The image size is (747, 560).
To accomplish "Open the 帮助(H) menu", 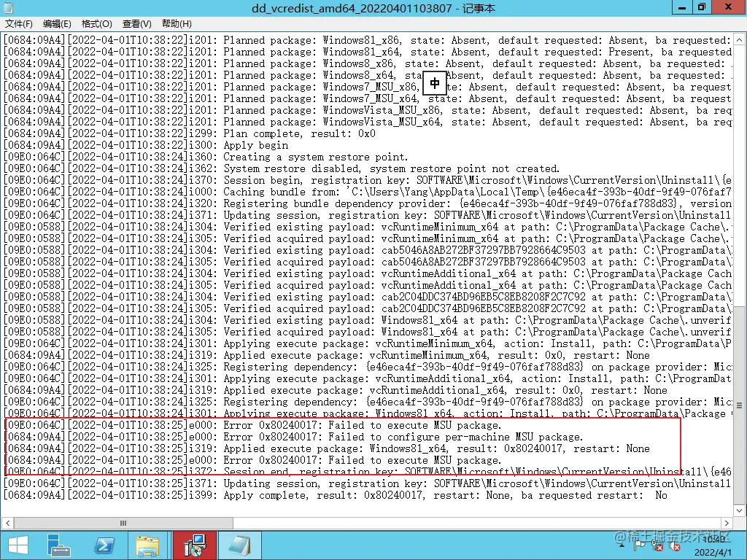I will 177,24.
